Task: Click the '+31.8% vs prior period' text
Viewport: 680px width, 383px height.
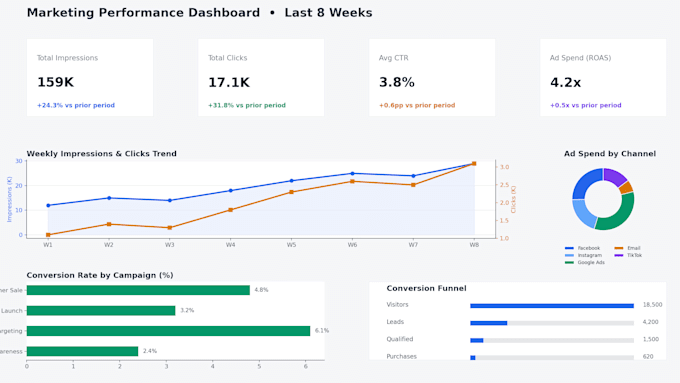Action: [x=247, y=105]
